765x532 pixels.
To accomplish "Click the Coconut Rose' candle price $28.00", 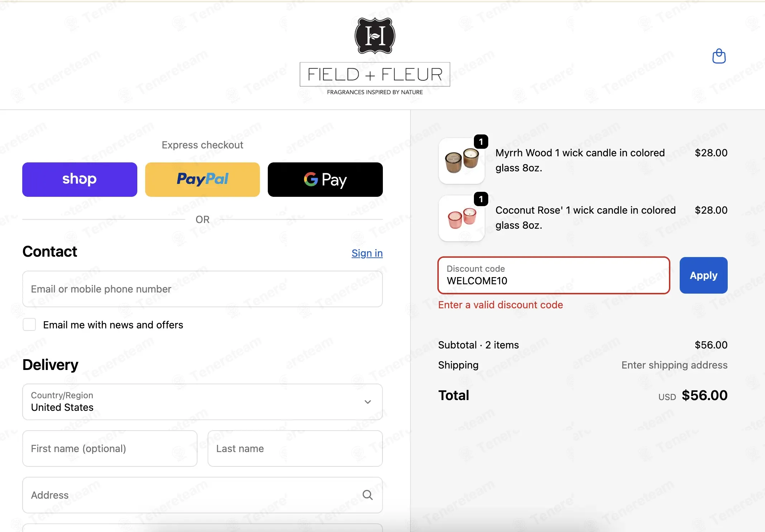I will click(711, 210).
